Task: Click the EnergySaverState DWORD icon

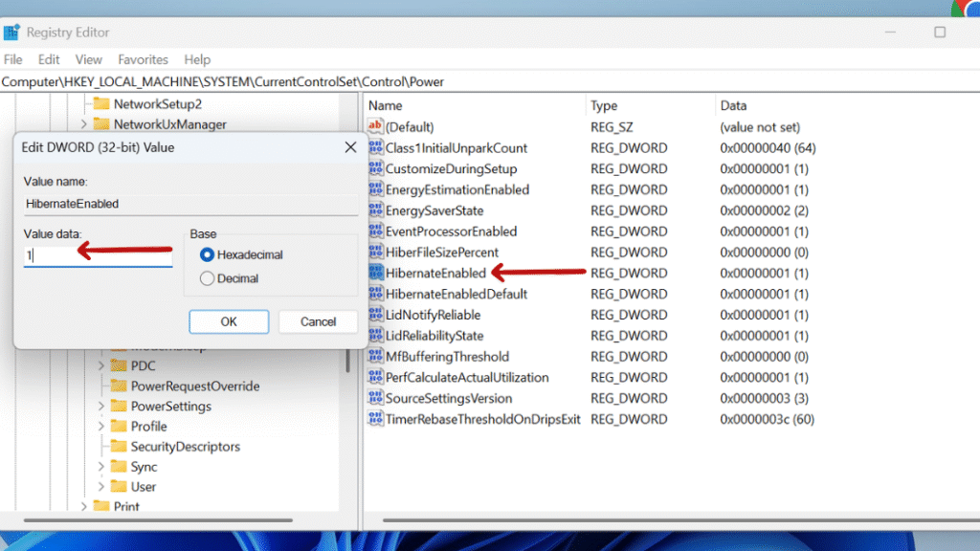Action: click(375, 209)
